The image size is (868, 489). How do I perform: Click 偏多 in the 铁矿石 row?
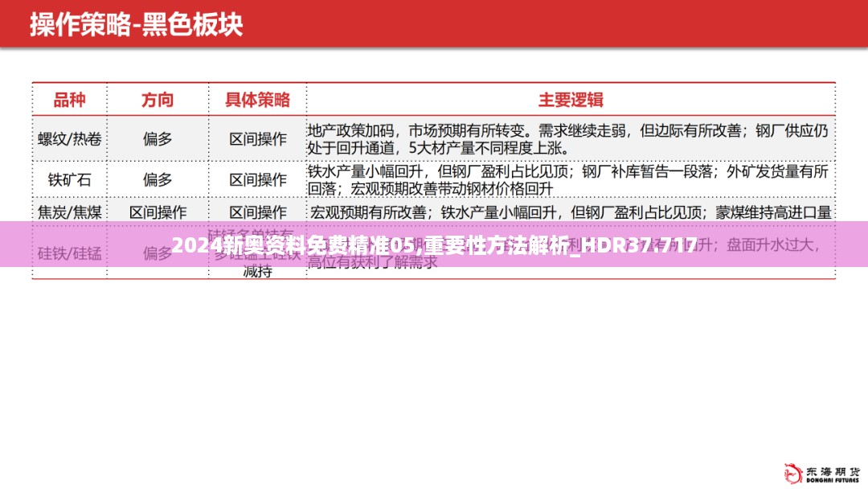(158, 180)
